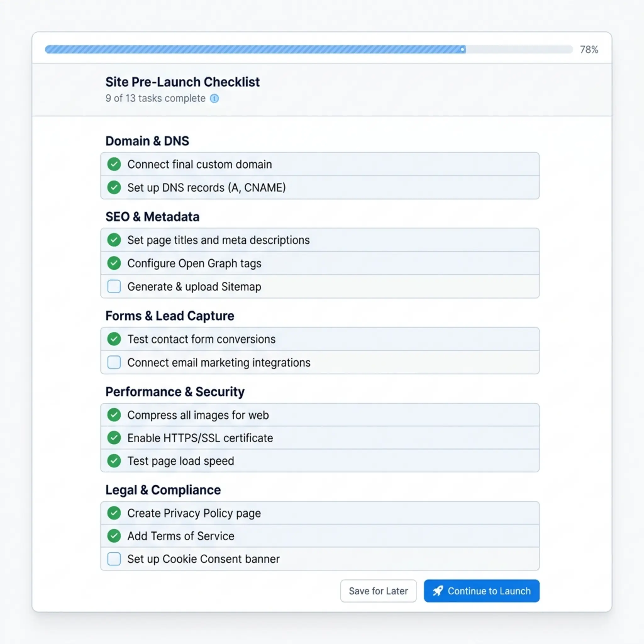This screenshot has width=644, height=644.
Task: Click the rocket icon on Continue to Launch
Action: 438,591
